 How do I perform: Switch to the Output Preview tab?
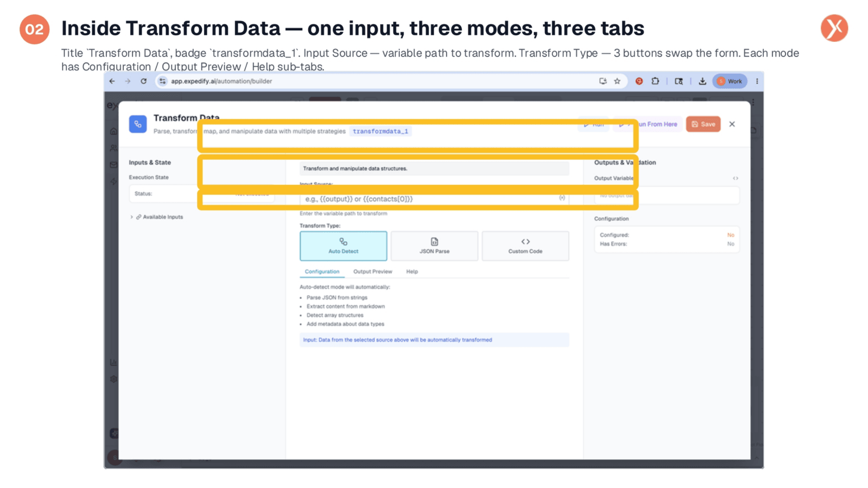click(373, 272)
